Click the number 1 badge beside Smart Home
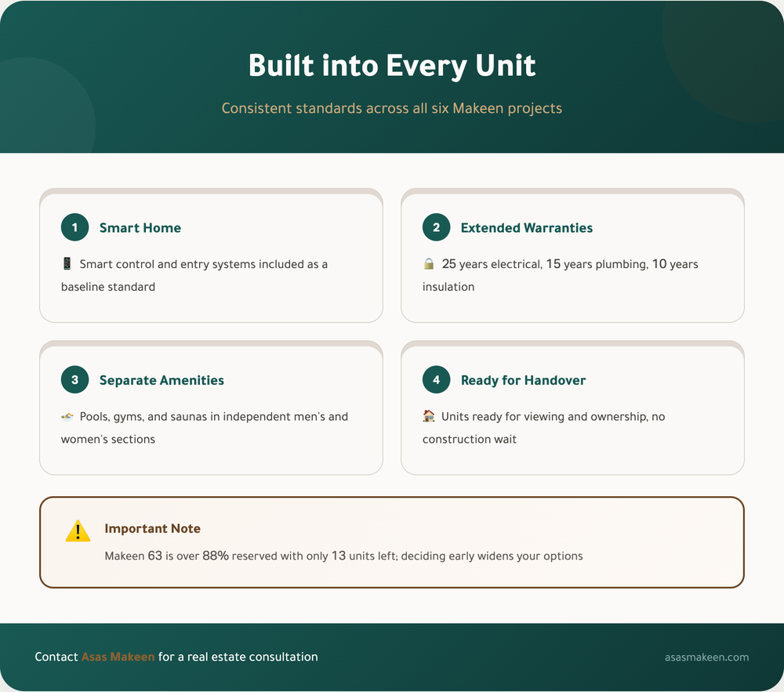 click(75, 227)
